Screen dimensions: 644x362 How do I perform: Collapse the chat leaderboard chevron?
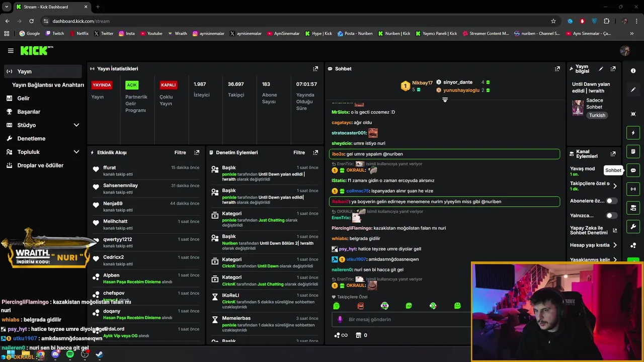pos(445,100)
